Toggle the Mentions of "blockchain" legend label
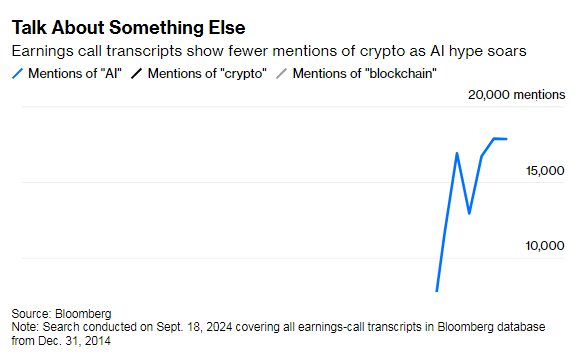583x361 pixels. coord(364,74)
